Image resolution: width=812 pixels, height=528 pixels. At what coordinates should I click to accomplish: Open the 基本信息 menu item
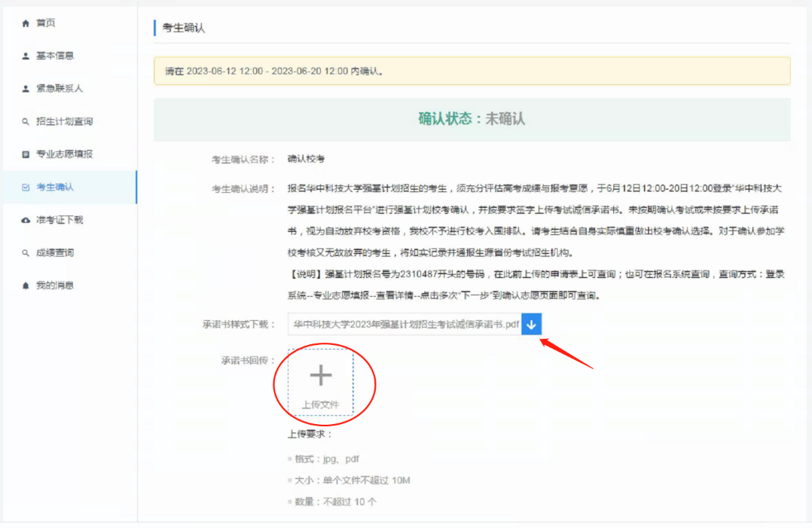[55, 56]
